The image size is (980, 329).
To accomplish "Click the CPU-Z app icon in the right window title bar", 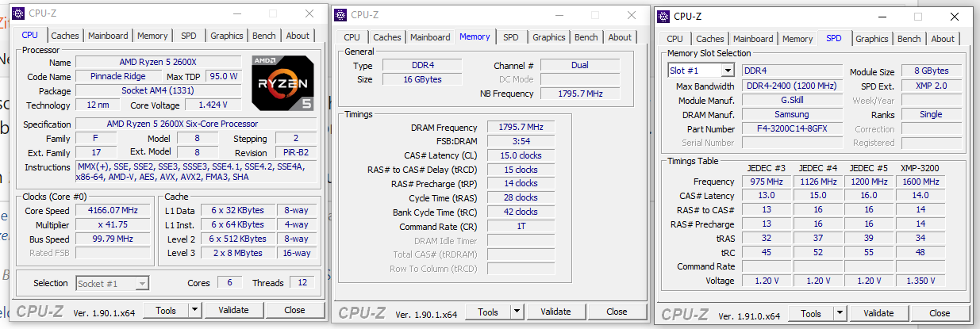I will (x=663, y=16).
